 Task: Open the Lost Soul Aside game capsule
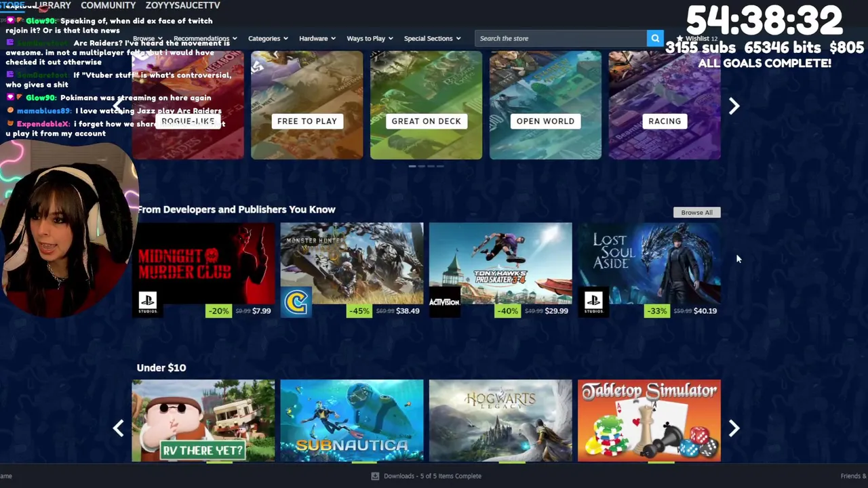pyautogui.click(x=649, y=263)
